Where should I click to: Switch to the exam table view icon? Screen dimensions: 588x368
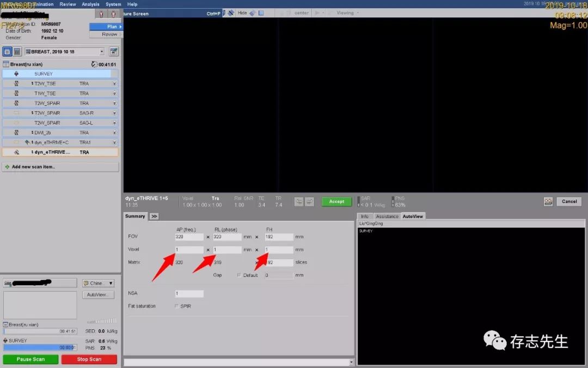[17, 51]
